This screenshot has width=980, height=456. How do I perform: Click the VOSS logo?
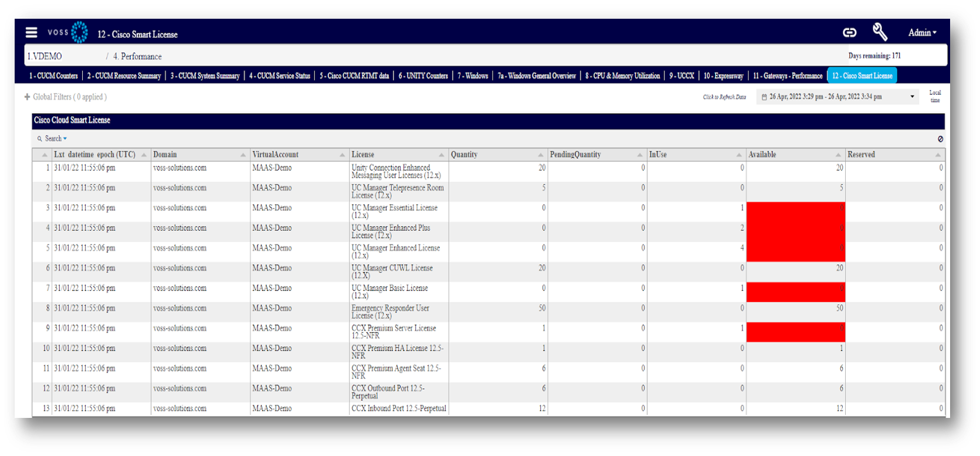67,32
